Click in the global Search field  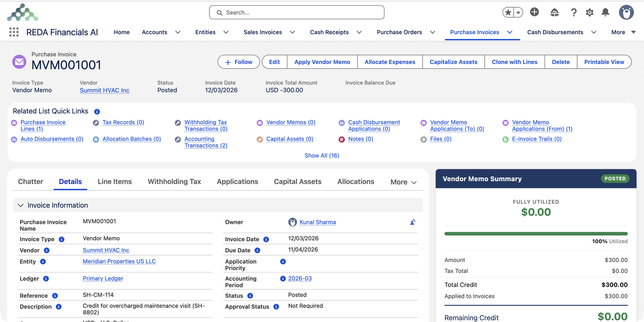297,12
